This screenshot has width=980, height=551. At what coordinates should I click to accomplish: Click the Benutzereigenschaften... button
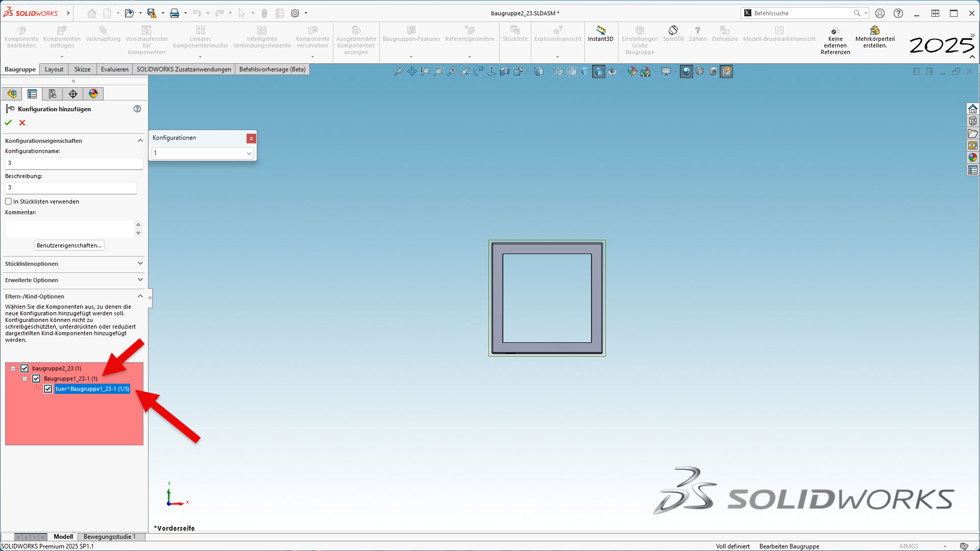(69, 245)
